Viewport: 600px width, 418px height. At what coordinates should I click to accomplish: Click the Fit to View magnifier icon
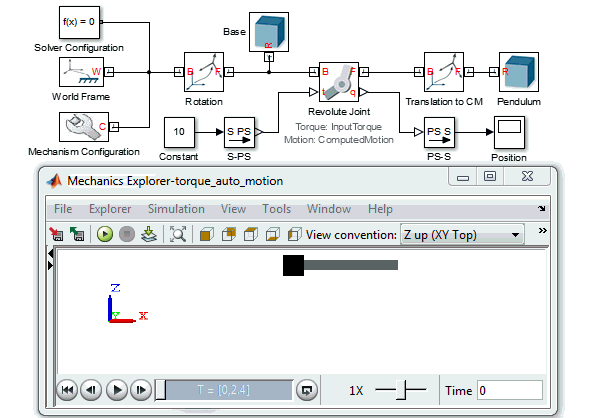coord(178,234)
